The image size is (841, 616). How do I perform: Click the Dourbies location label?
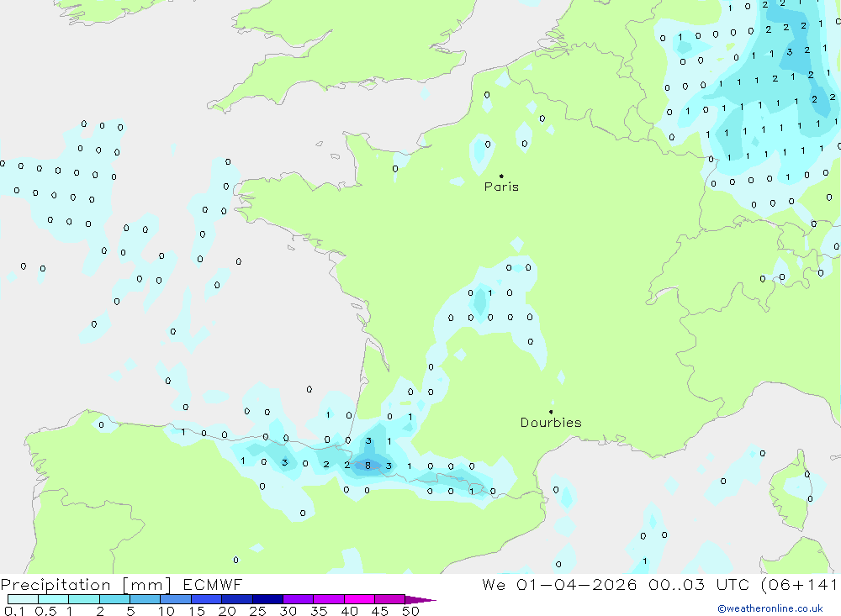(551, 423)
